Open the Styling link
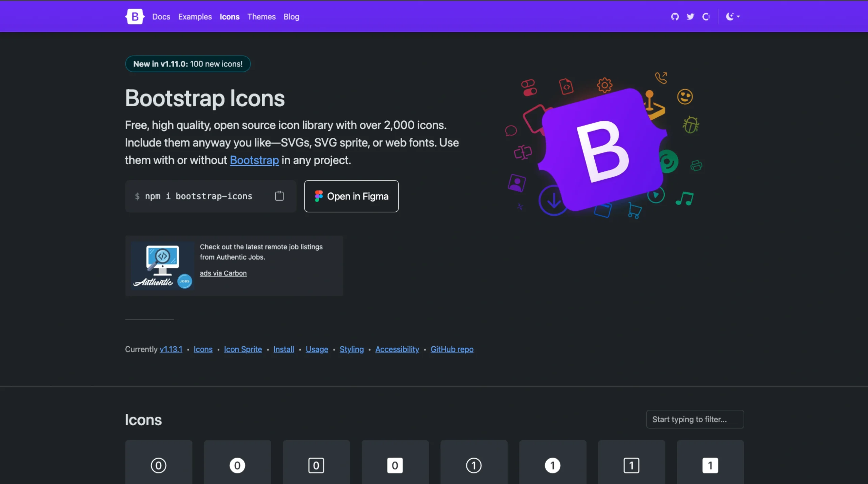 point(352,349)
